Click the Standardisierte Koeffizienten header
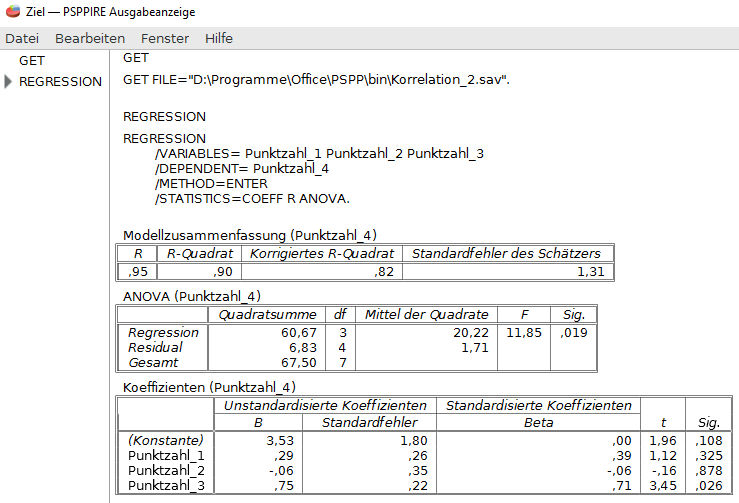 click(538, 405)
